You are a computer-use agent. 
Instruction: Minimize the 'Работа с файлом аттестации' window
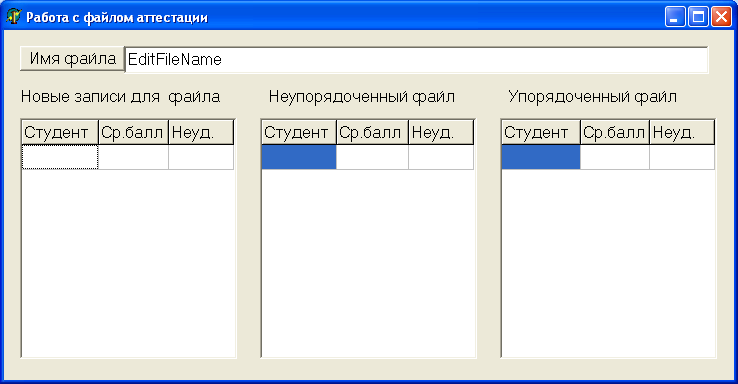(x=675, y=17)
